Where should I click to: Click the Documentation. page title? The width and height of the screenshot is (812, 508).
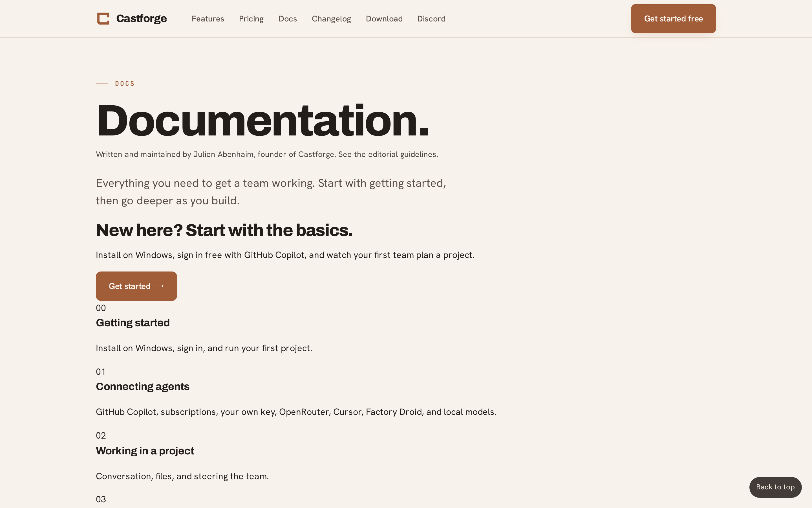pos(262,121)
